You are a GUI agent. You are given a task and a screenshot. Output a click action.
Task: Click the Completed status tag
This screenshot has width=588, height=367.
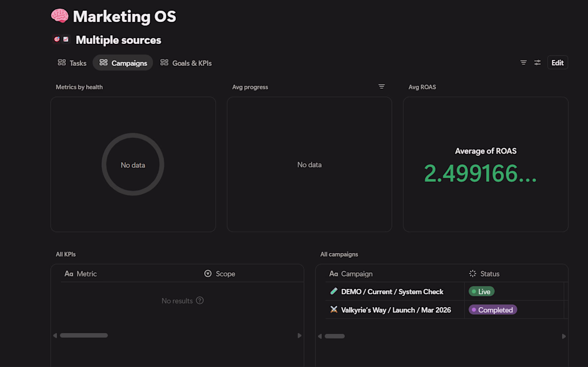point(493,310)
